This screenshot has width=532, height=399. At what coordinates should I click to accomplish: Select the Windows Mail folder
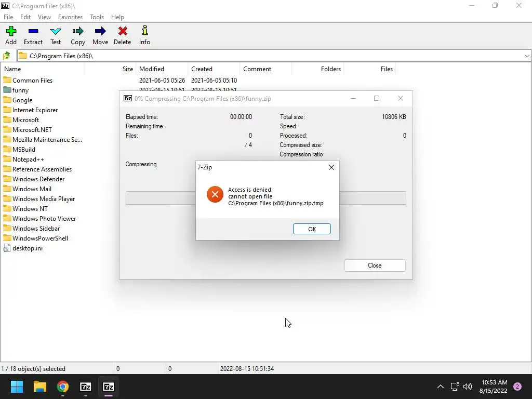[x=32, y=189]
